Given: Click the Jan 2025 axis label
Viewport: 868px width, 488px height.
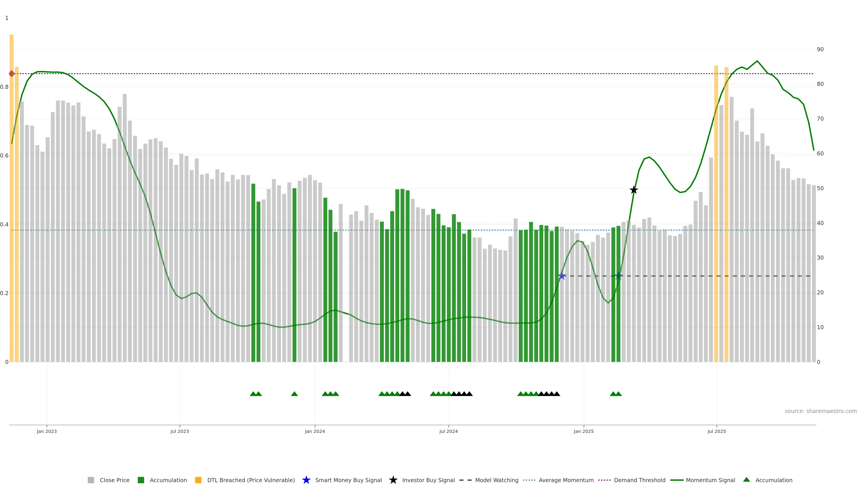Looking at the screenshot, I should [584, 432].
